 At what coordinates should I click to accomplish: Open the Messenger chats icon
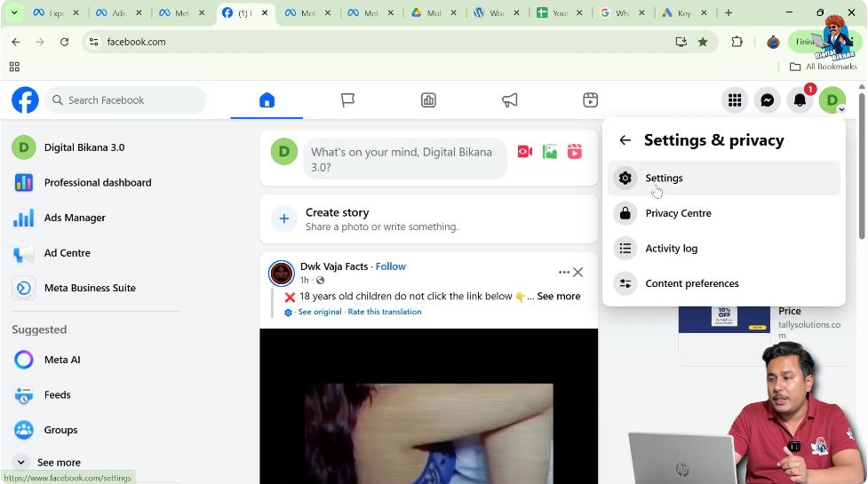768,100
